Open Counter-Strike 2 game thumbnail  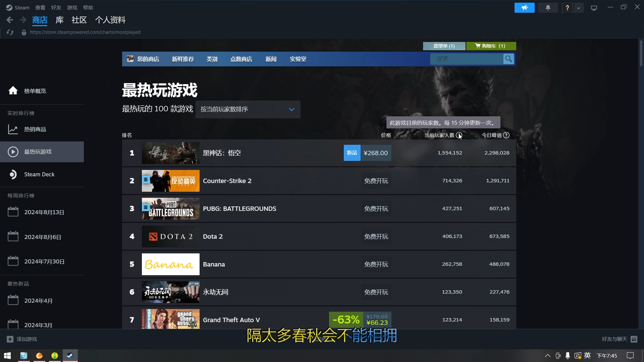click(171, 181)
